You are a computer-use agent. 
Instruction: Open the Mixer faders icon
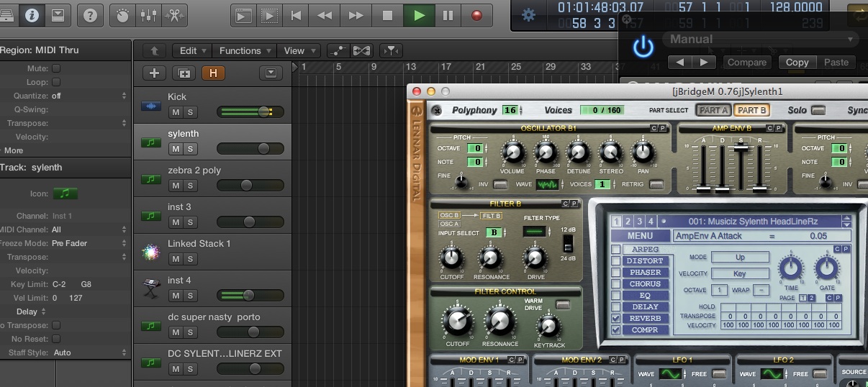(148, 14)
